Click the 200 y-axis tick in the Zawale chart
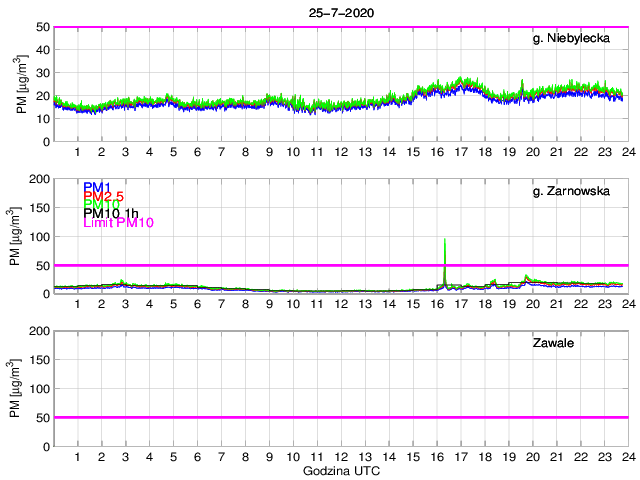The image size is (640, 480). [x=40, y=331]
